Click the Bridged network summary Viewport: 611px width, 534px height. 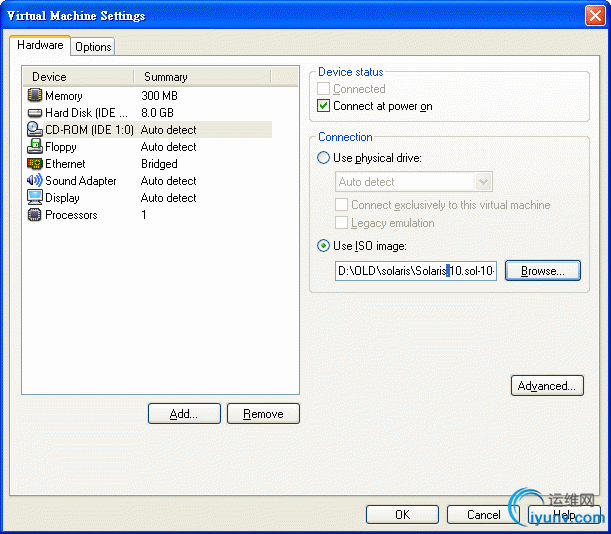click(159, 164)
